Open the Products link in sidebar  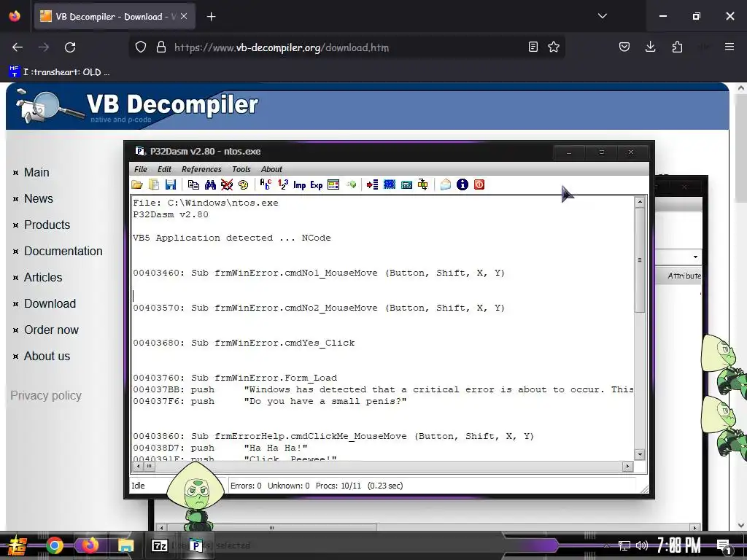click(47, 225)
